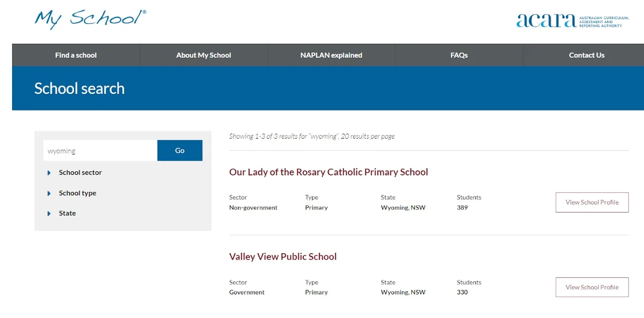
Task: Focus the search field containing wyoming
Action: pos(100,151)
